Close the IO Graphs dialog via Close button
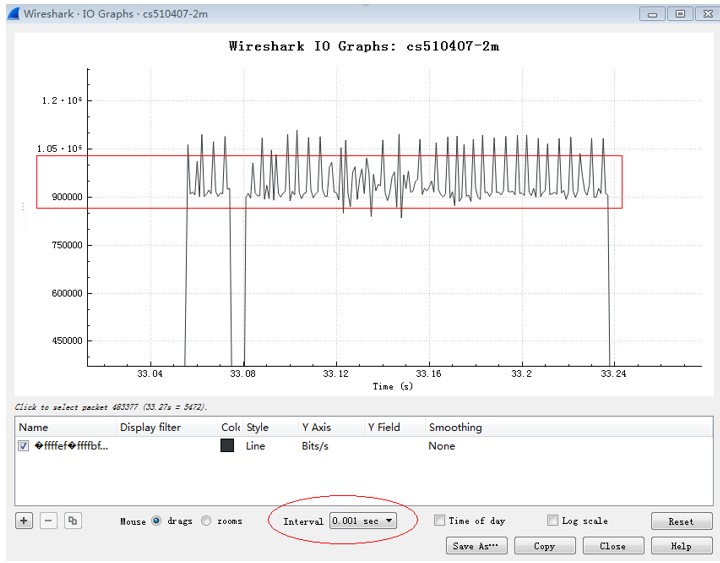Image resolution: width=720 pixels, height=563 pixels. pyautogui.click(x=613, y=546)
